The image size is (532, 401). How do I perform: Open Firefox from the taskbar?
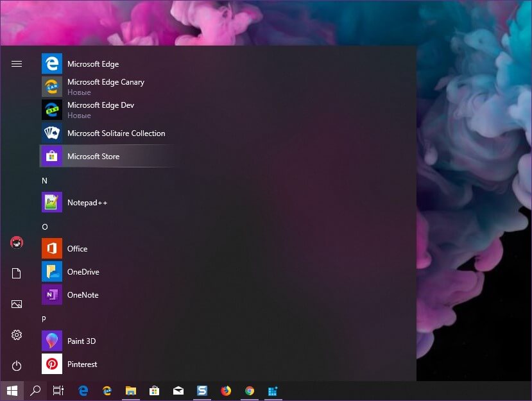pyautogui.click(x=226, y=391)
